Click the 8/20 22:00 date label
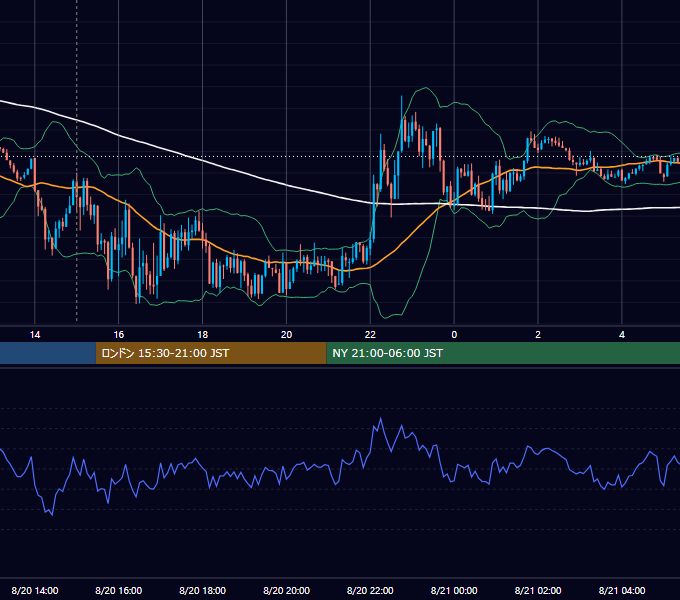 370,590
